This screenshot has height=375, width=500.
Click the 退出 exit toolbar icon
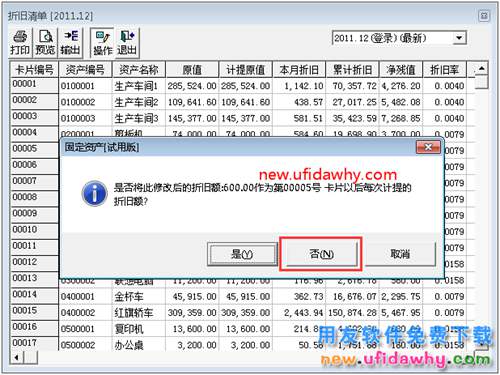127,43
